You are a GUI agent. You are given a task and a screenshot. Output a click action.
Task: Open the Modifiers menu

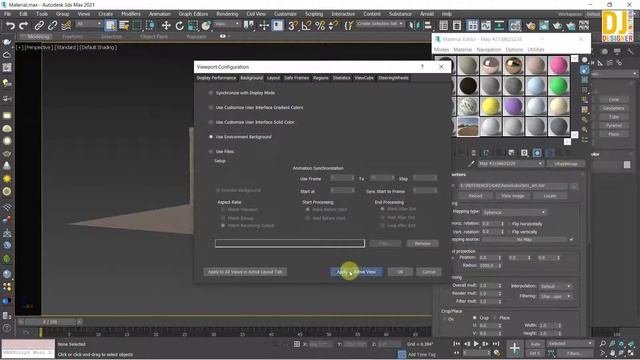pyautogui.click(x=131, y=14)
